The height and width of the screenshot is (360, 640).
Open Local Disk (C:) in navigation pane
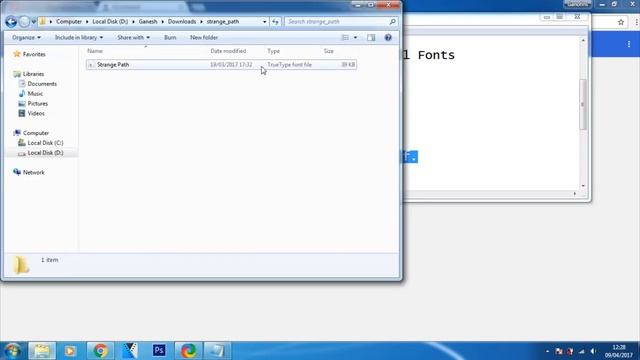click(x=45, y=143)
